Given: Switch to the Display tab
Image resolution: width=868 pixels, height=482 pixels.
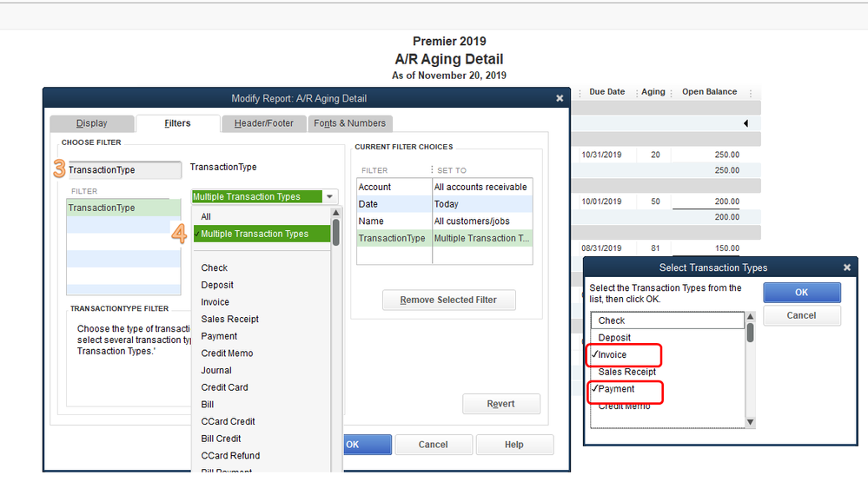Looking at the screenshot, I should 92,123.
